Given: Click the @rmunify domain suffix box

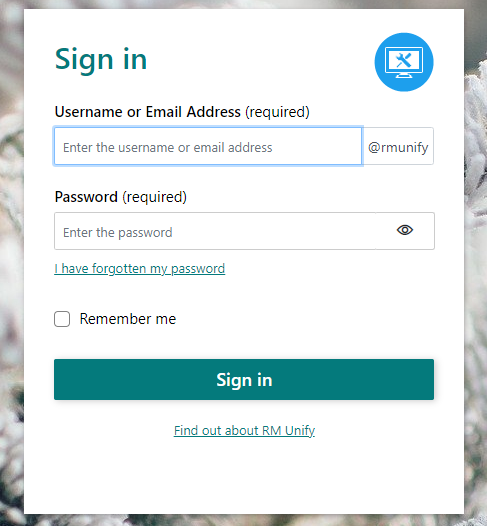Looking at the screenshot, I should [x=398, y=146].
